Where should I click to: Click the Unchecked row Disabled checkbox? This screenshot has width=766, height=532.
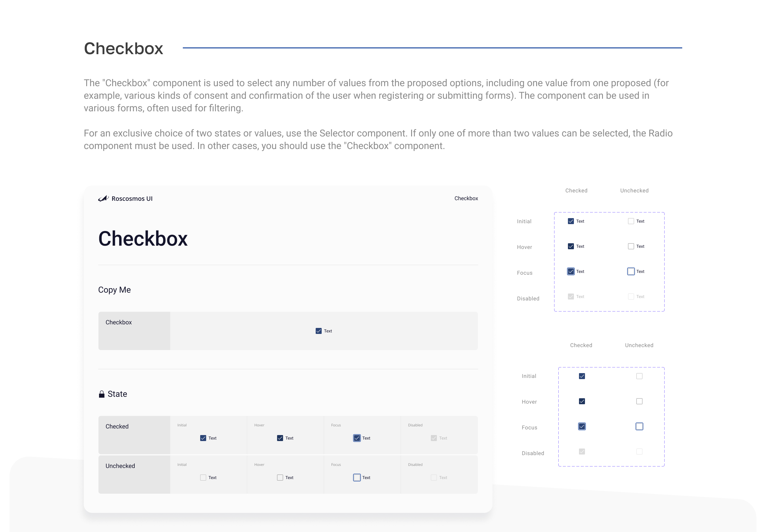pos(434,478)
